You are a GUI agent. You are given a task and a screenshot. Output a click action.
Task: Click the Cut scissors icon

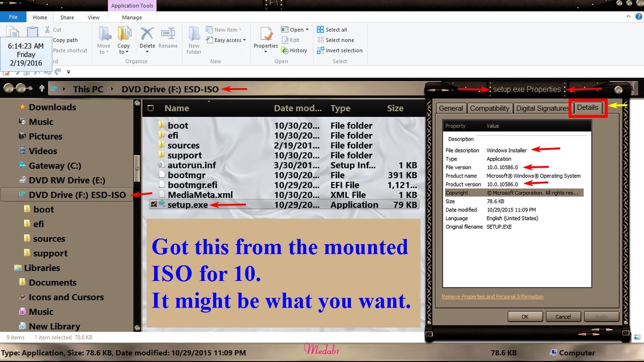click(47, 30)
